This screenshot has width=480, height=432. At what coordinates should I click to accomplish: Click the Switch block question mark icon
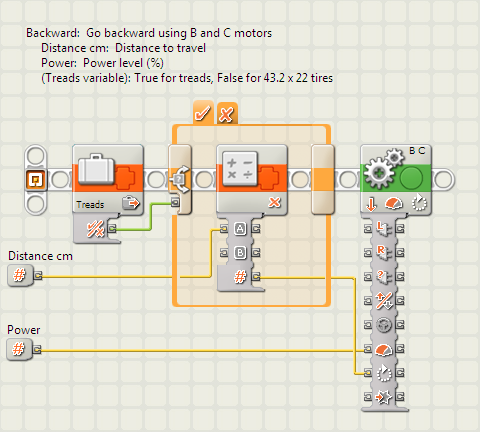point(179,179)
